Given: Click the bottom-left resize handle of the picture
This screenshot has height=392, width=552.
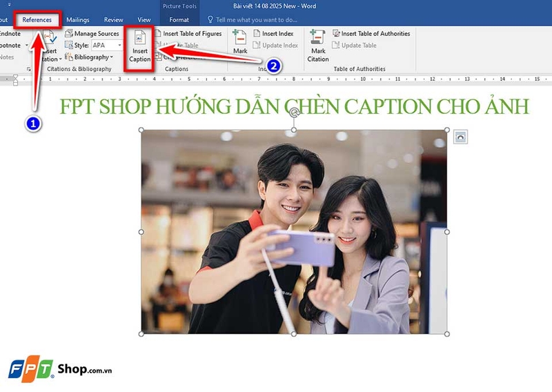Looking at the screenshot, I should [141, 334].
